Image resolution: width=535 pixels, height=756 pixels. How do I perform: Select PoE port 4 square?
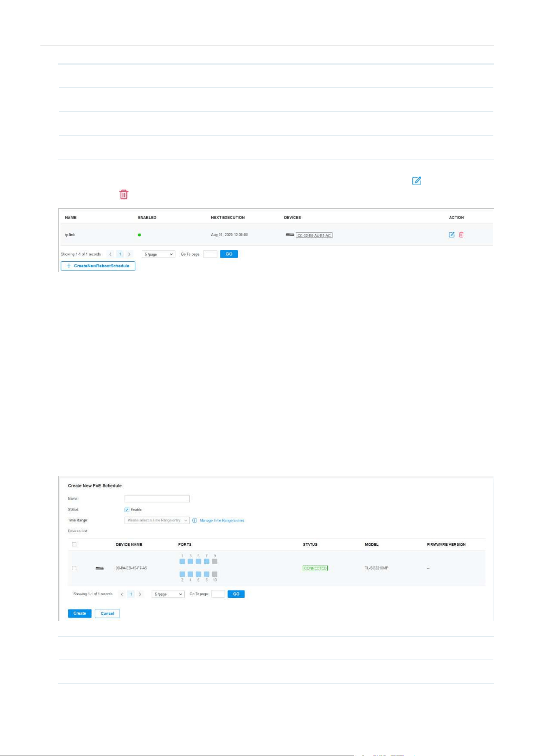[x=190, y=574]
